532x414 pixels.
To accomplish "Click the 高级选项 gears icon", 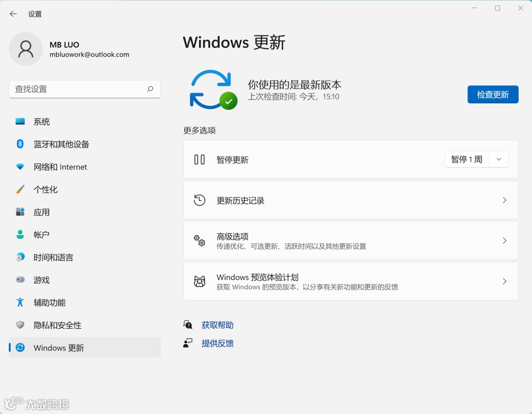I will click(x=199, y=240).
